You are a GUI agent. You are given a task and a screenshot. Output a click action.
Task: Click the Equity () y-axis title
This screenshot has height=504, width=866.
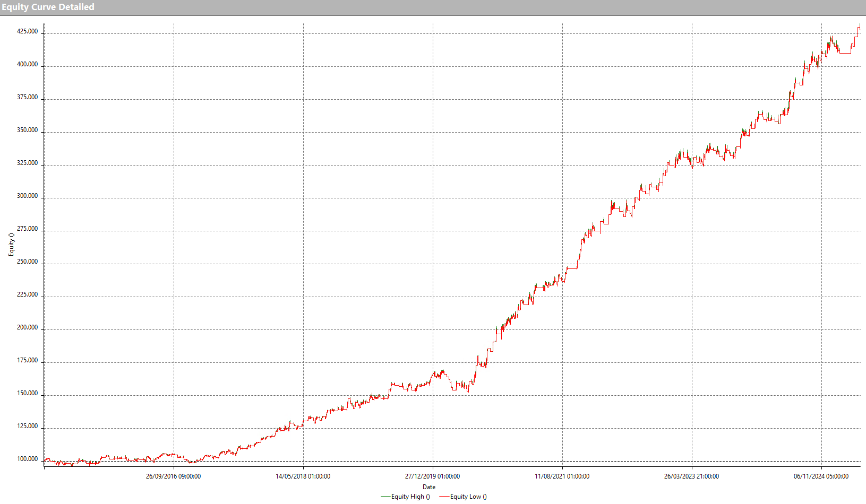click(11, 245)
